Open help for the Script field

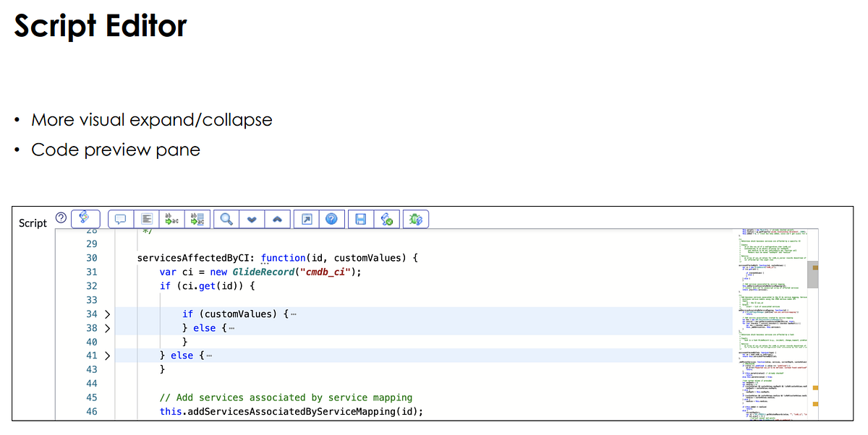click(61, 217)
